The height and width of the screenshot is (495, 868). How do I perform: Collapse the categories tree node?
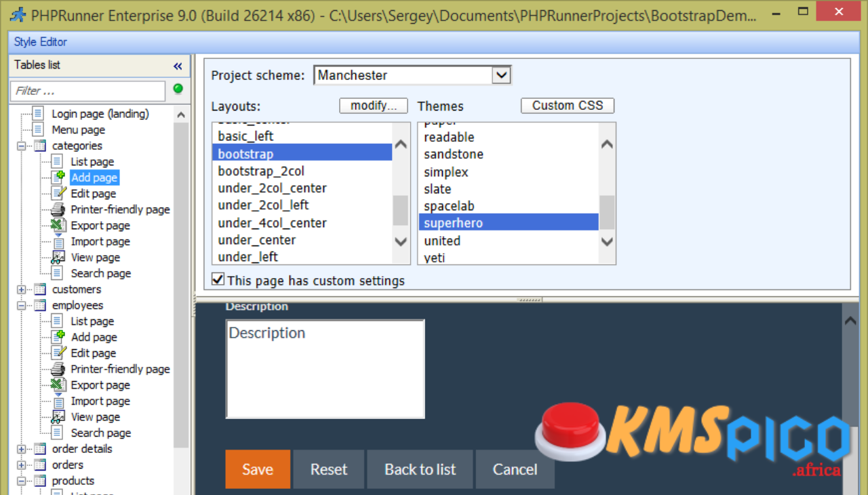click(x=22, y=146)
